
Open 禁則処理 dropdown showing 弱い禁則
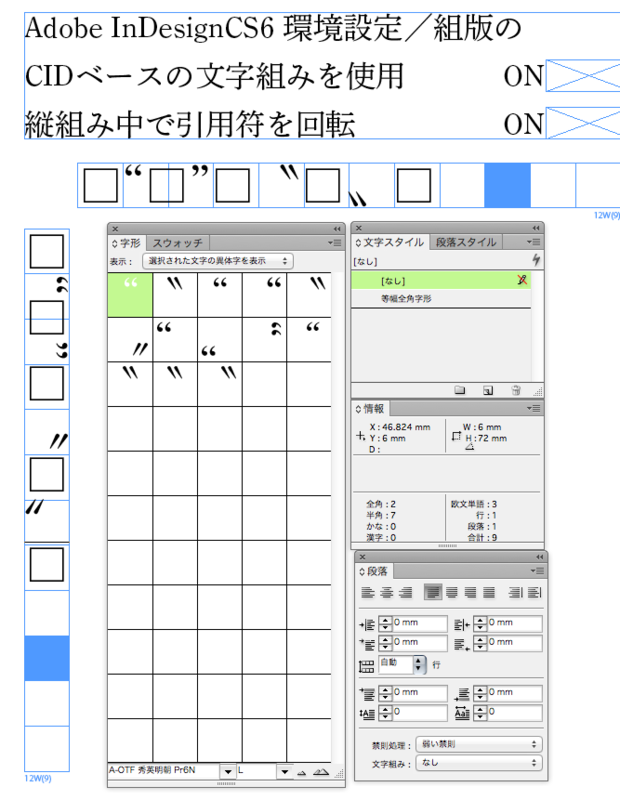[x=479, y=744]
